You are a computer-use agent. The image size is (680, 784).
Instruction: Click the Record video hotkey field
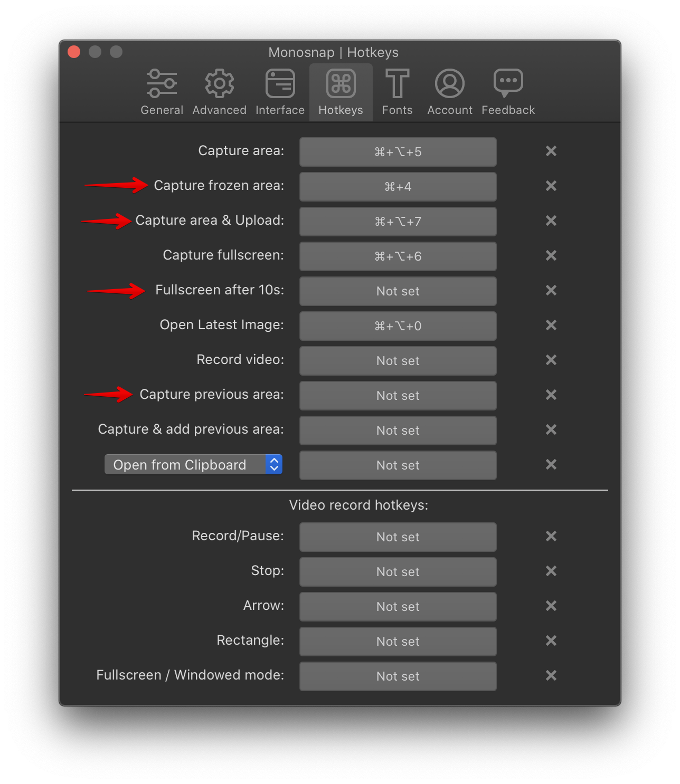(398, 361)
